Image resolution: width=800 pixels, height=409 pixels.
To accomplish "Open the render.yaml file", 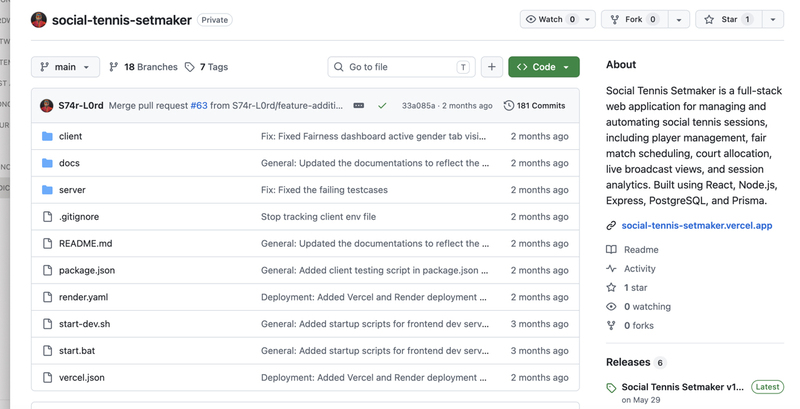I will [x=83, y=297].
